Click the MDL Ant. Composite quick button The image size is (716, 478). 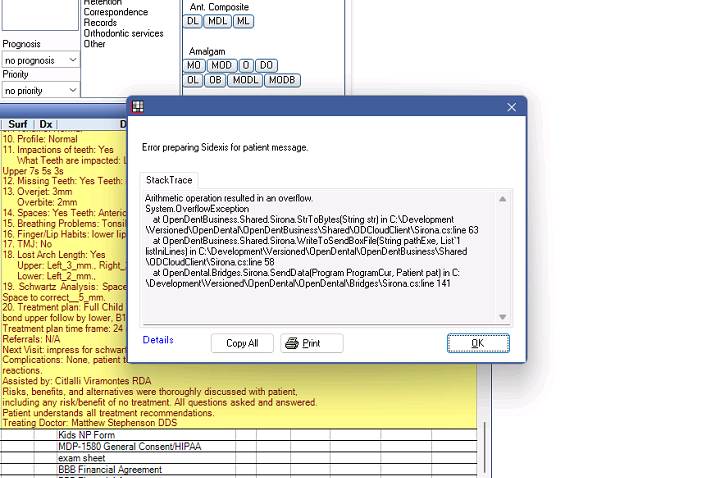[218, 21]
